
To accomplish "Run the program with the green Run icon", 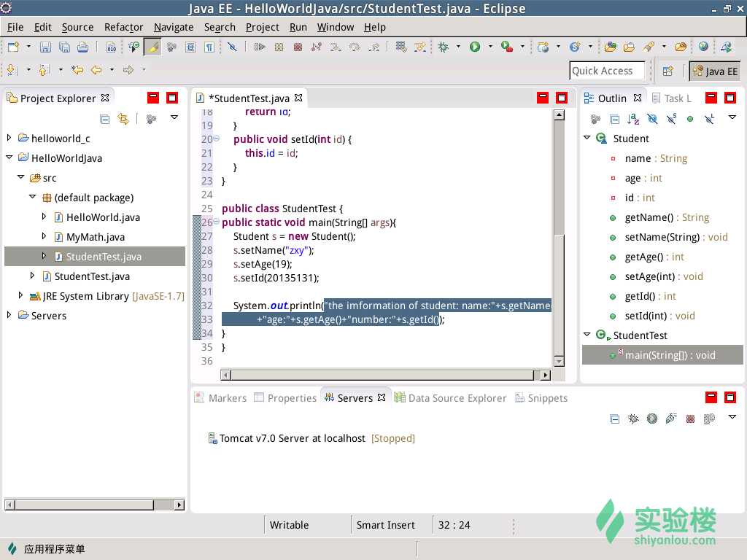I will click(474, 47).
